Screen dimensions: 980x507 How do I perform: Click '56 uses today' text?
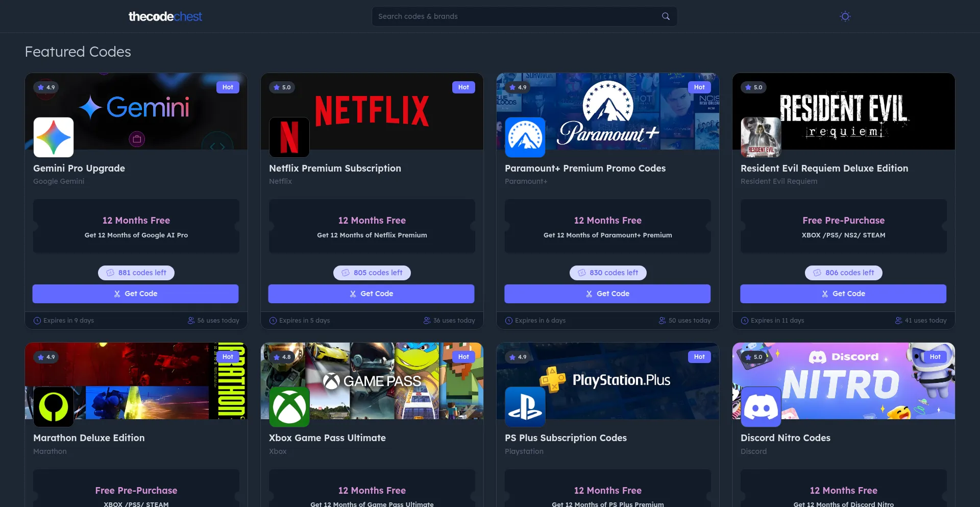218,321
